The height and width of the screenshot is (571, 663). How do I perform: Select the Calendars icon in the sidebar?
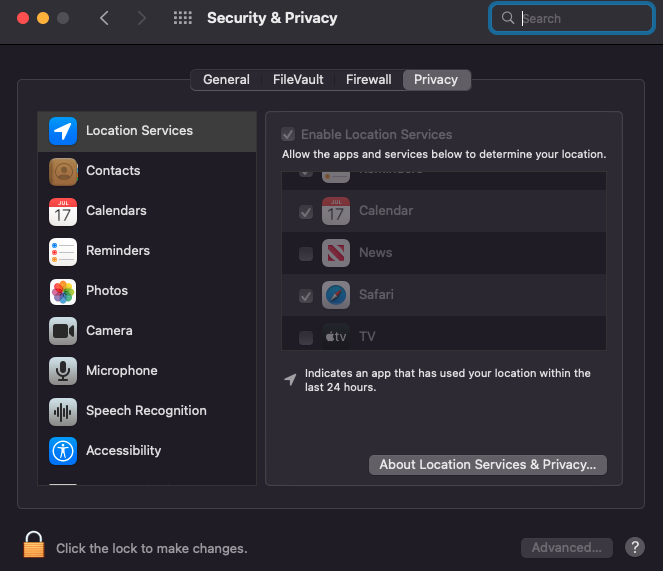pyautogui.click(x=63, y=211)
